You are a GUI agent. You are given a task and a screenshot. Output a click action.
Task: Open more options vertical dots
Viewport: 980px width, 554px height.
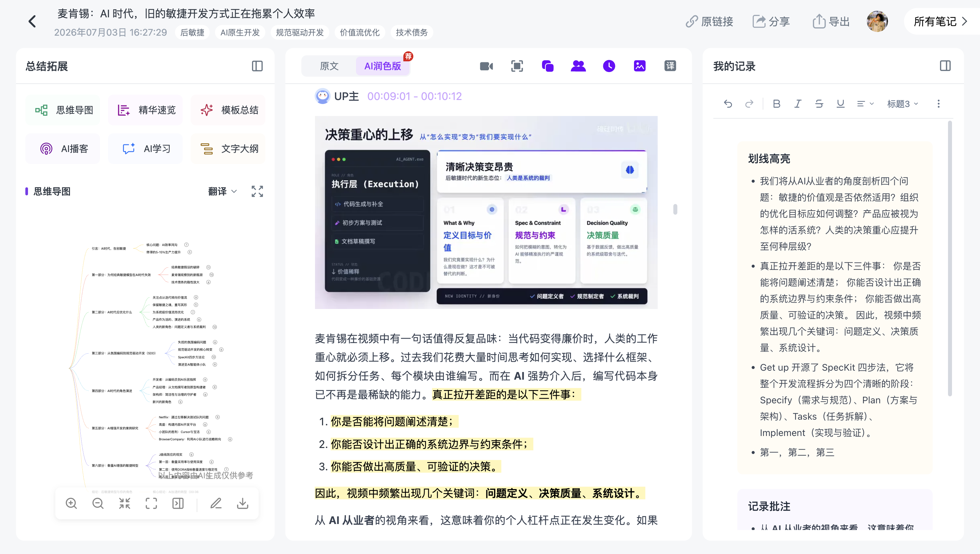pos(938,104)
